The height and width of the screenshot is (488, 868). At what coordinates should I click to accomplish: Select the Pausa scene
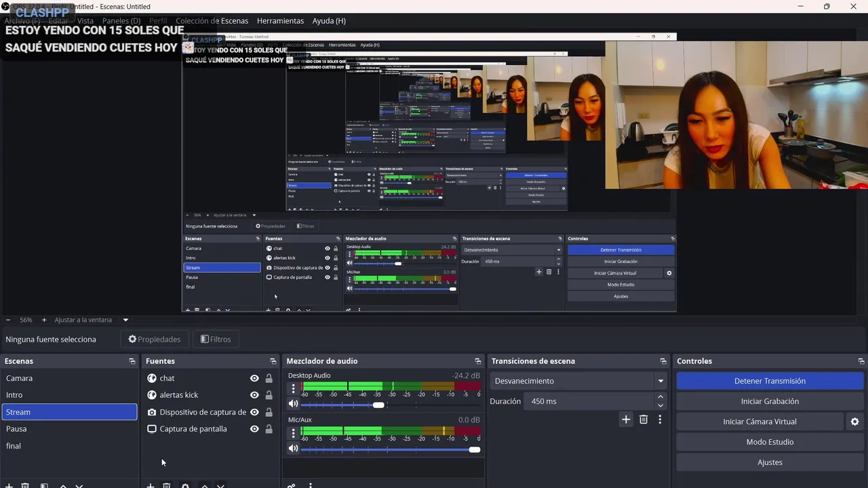point(69,429)
